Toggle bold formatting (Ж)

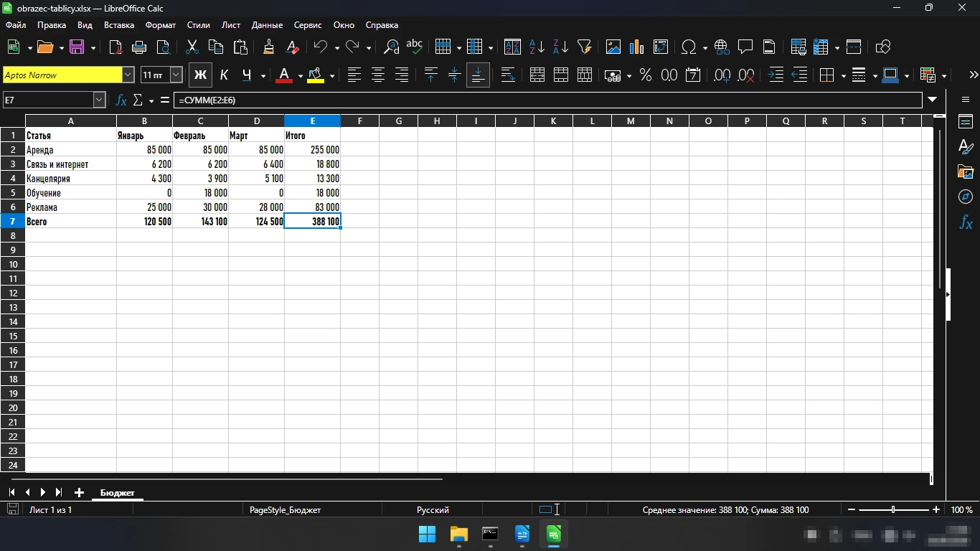point(200,75)
